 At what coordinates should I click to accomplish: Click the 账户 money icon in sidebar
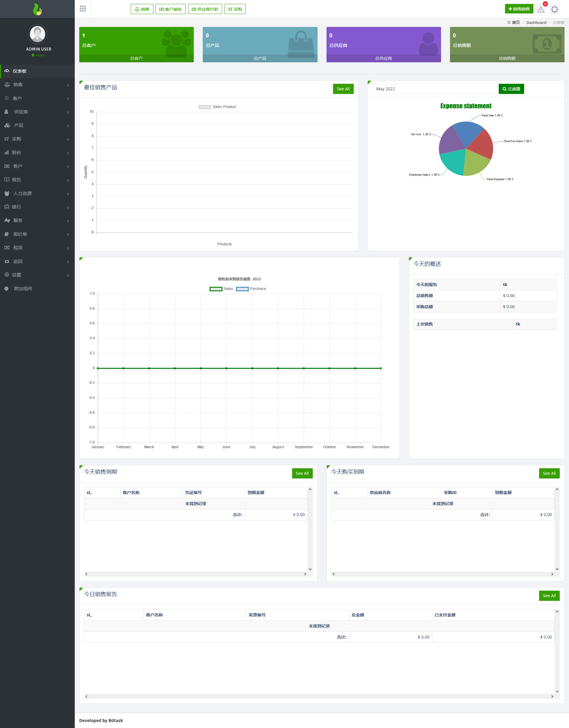coord(7,166)
